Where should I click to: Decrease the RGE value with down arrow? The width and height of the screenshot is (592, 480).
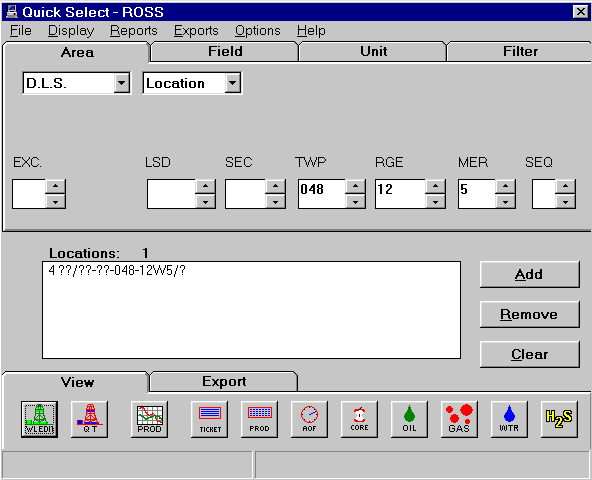coord(435,202)
